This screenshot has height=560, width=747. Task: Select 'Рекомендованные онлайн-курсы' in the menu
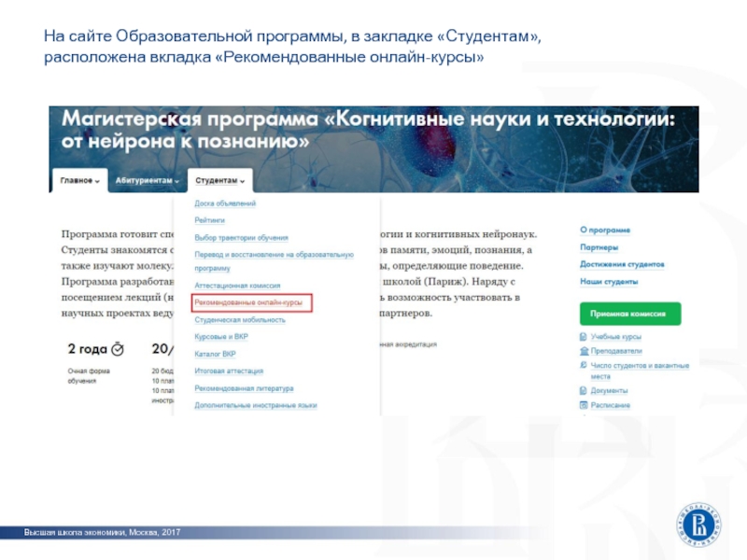248,303
